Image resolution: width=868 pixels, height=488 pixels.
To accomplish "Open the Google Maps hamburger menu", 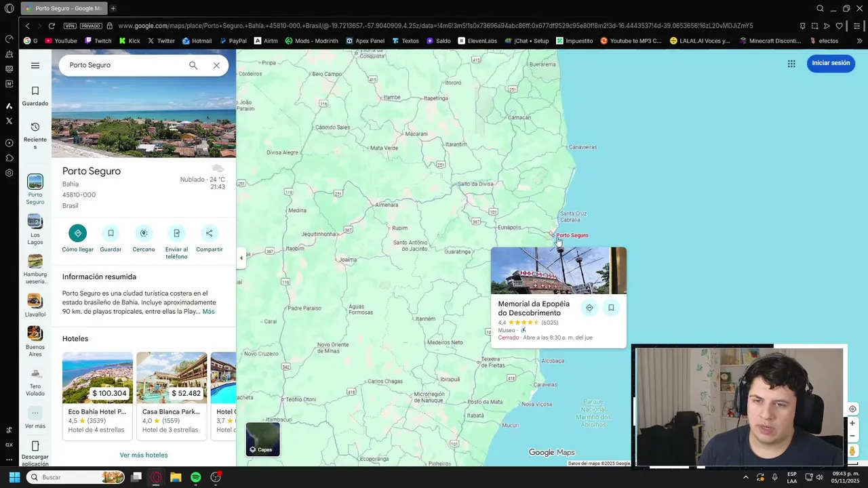I will 35,66.
